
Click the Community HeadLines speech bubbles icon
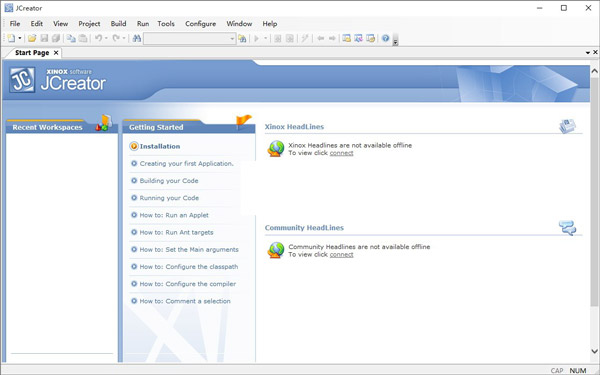click(x=567, y=227)
